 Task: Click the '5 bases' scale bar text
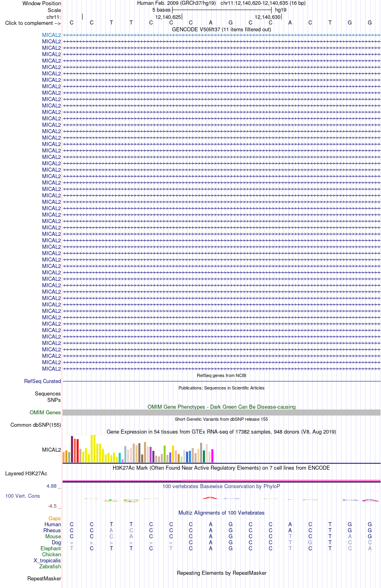click(161, 10)
